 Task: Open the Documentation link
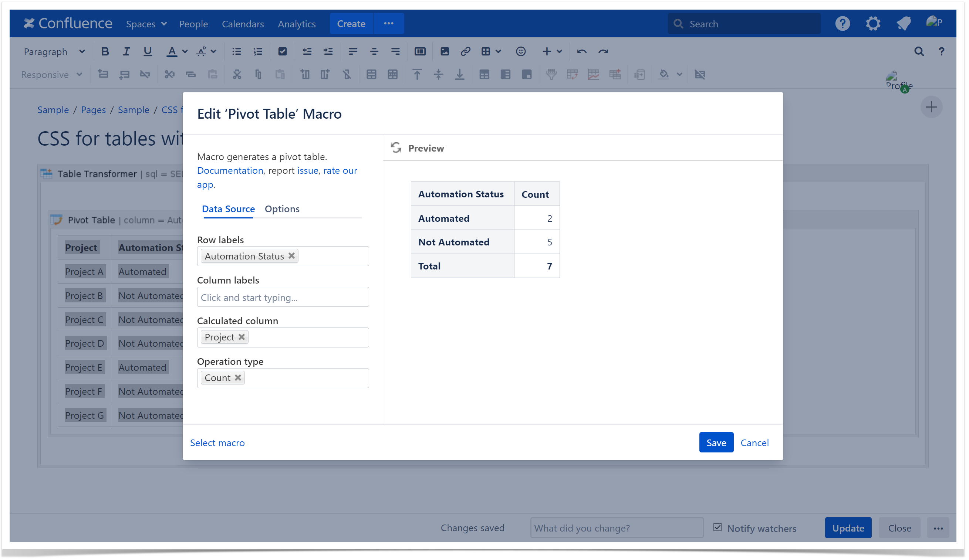coord(230,171)
